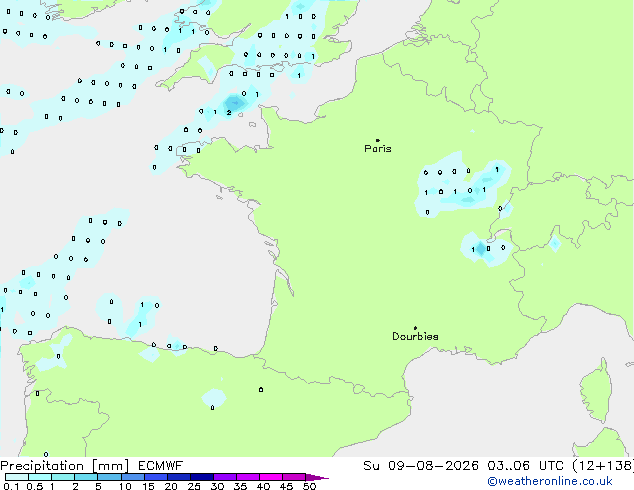Click the 'Precipitation [mm]' title text
634x490 pixels.
coord(65,466)
